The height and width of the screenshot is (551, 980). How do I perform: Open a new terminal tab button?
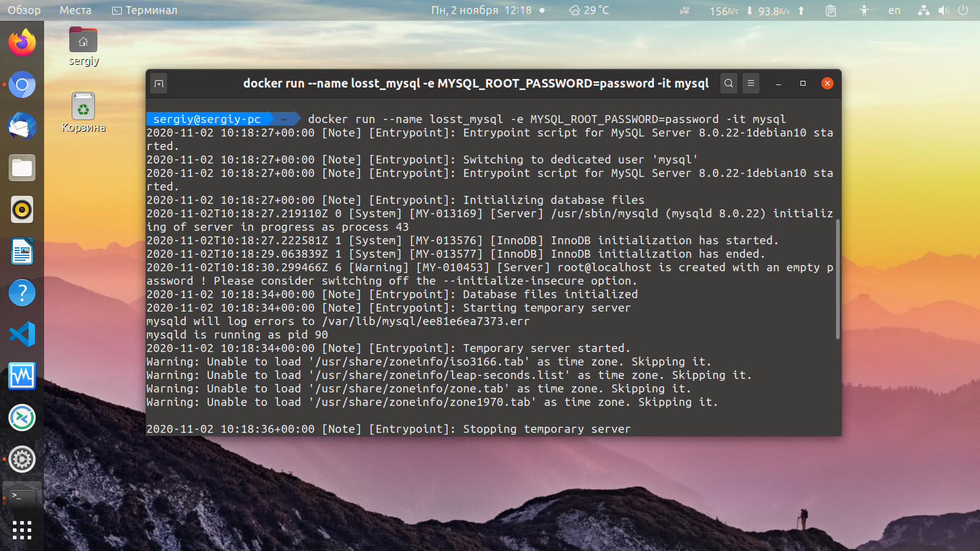[159, 83]
